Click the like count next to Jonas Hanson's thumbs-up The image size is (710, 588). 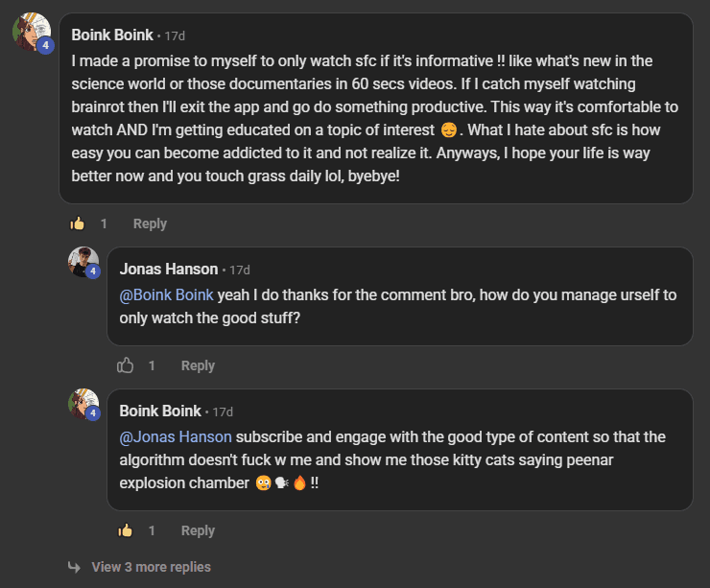(152, 365)
